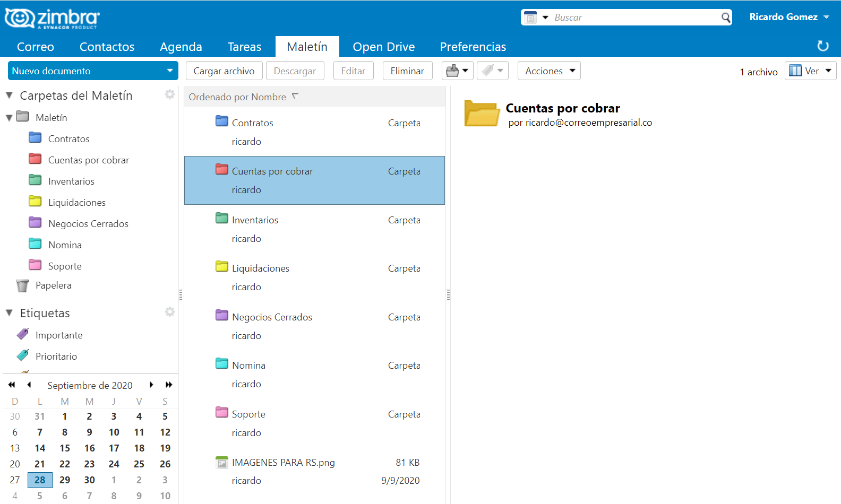Image resolution: width=841 pixels, height=504 pixels.
Task: Click the tag icon in the toolbar
Action: [x=488, y=71]
